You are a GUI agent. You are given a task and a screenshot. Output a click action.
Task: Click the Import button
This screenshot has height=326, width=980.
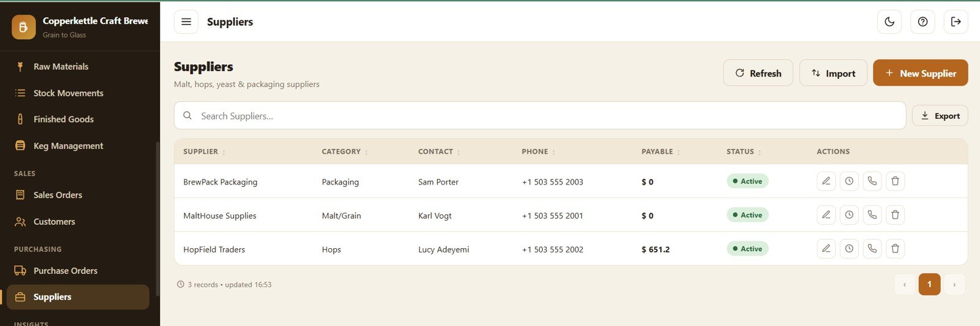[833, 73]
